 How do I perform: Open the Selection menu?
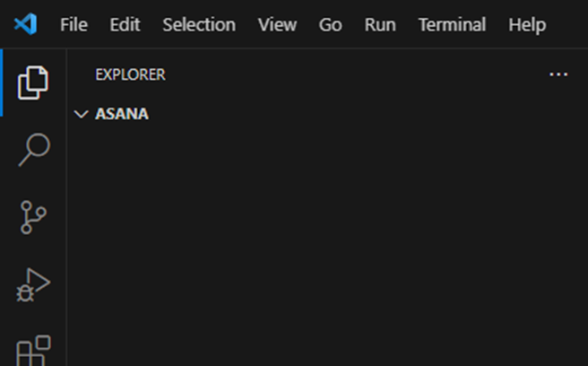pyautogui.click(x=199, y=24)
